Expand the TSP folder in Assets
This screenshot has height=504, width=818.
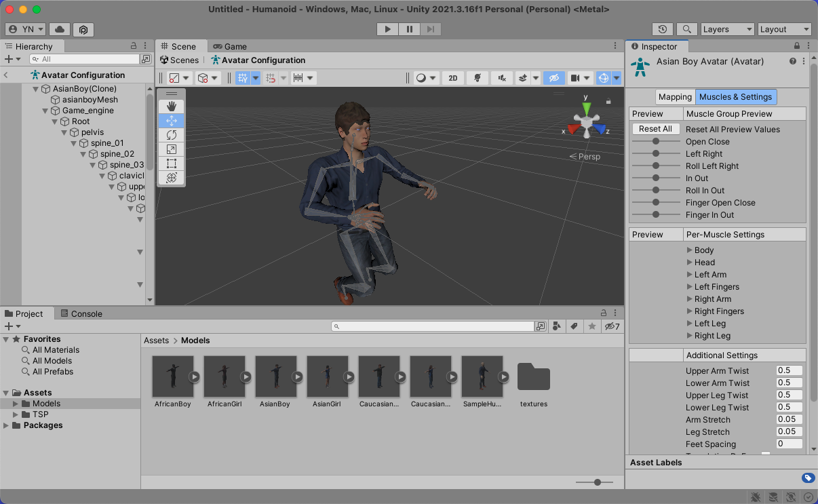point(16,414)
